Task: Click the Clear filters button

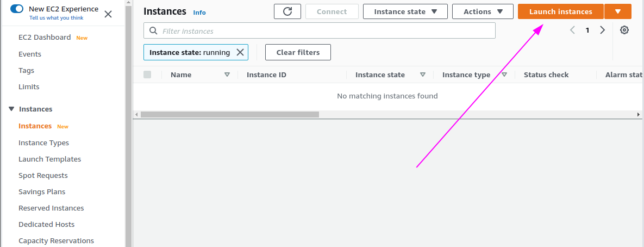Action: [x=298, y=52]
